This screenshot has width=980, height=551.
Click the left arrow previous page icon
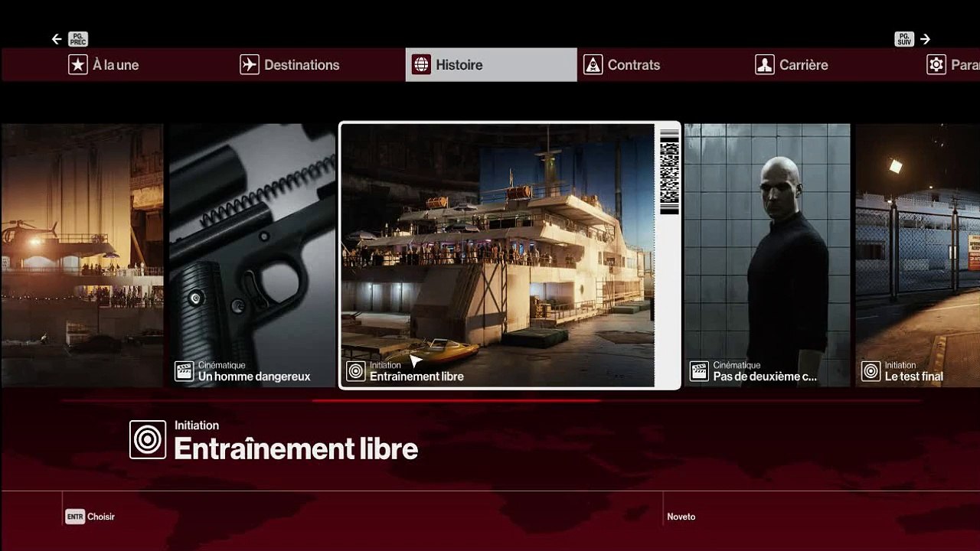click(57, 39)
